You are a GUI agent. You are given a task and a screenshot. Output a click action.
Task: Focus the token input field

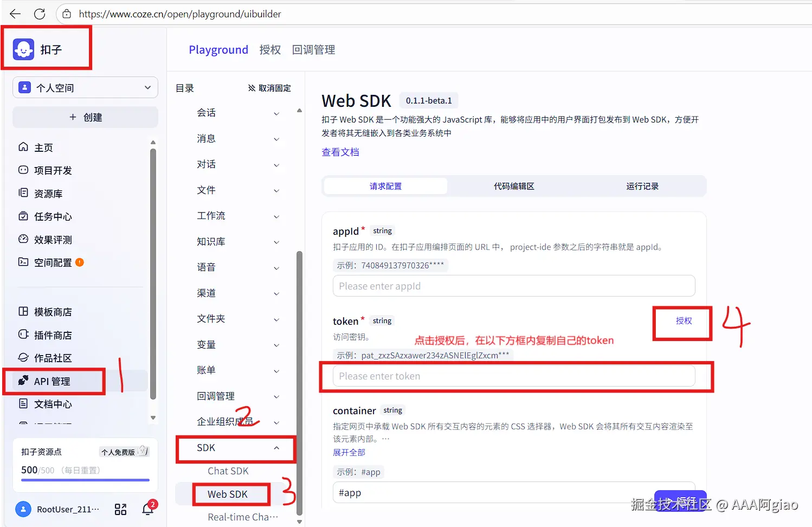tap(514, 376)
